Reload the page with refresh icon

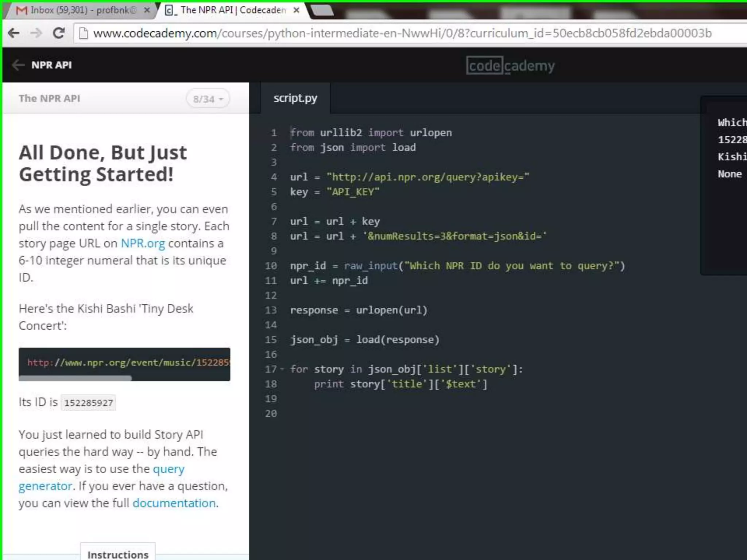(58, 33)
